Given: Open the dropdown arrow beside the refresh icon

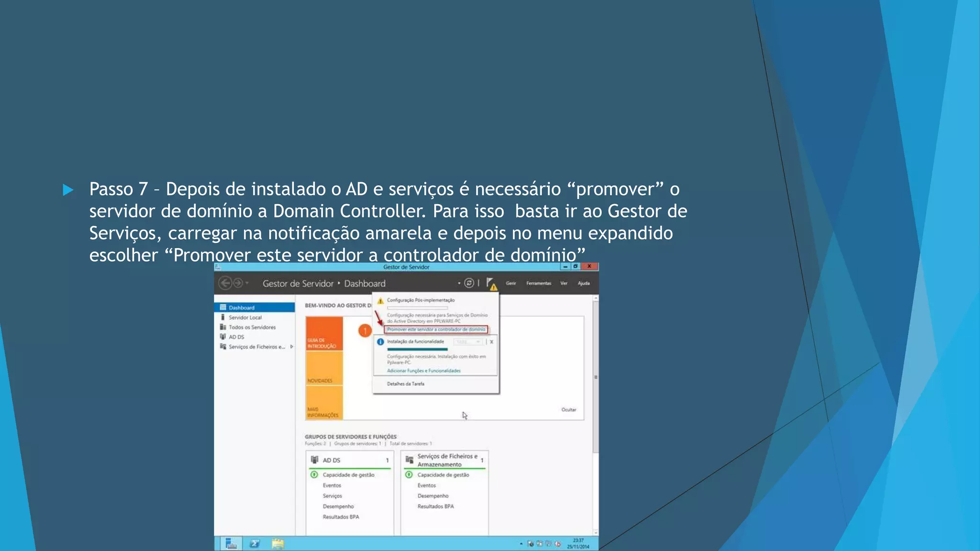Looking at the screenshot, I should 459,283.
